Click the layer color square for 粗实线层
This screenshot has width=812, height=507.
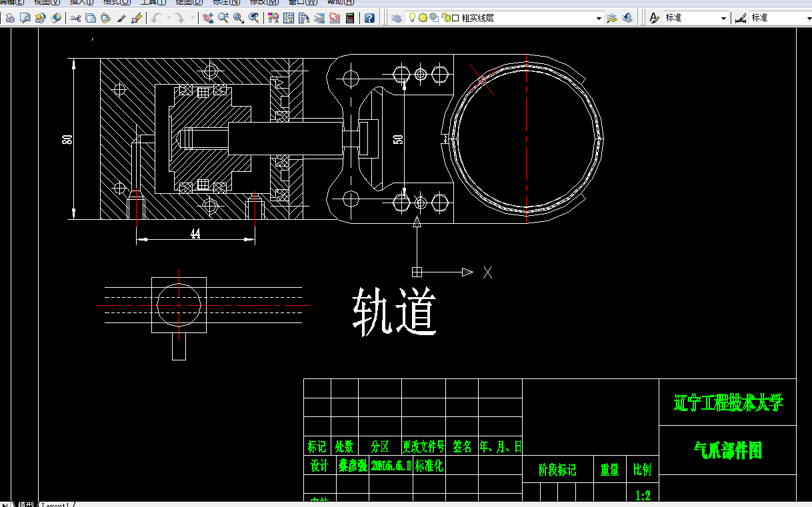coord(455,18)
